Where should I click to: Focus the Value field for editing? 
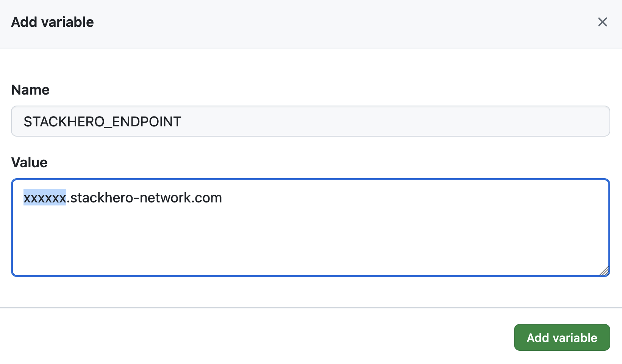[x=303, y=227]
